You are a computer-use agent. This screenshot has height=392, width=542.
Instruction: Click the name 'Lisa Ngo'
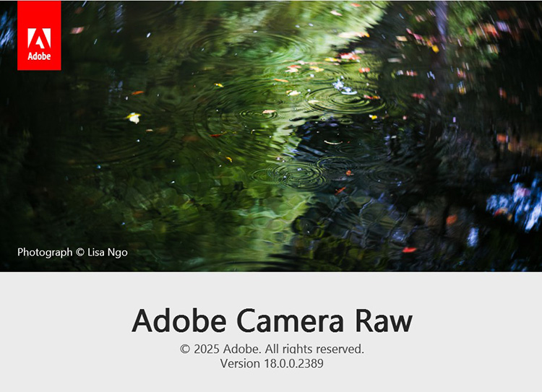pos(108,253)
